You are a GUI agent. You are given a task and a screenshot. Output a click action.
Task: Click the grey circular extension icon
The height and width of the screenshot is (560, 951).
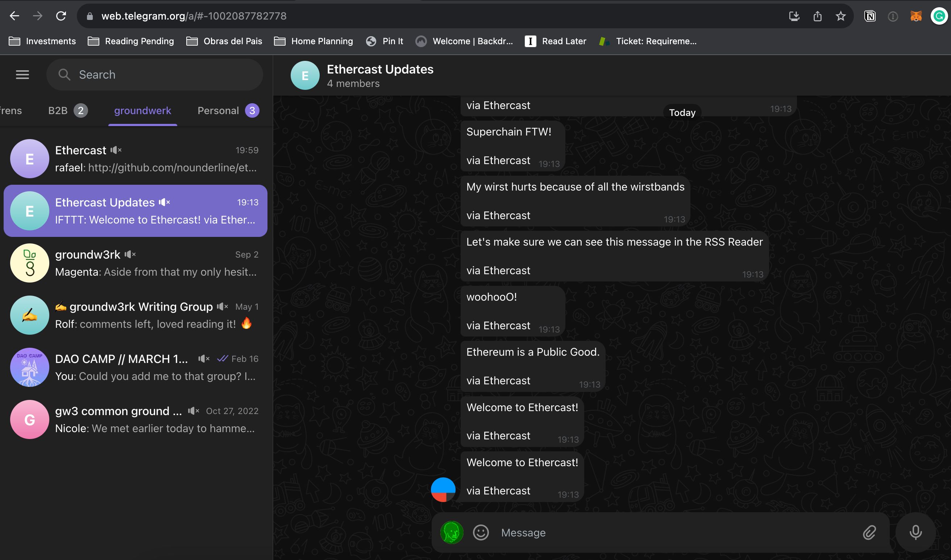click(893, 16)
